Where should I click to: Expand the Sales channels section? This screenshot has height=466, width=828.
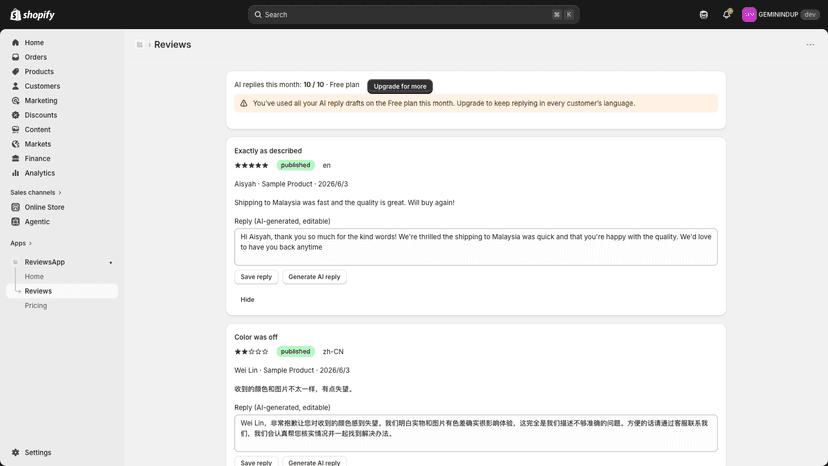pos(36,192)
